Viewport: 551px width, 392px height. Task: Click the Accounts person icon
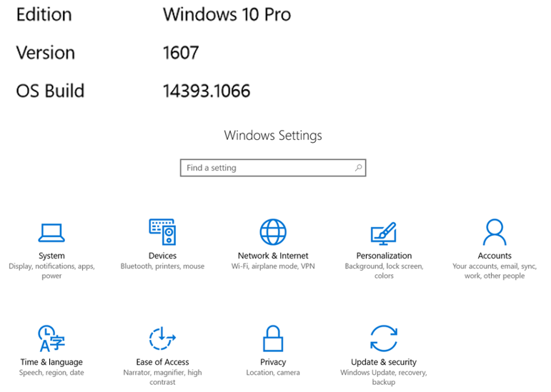(x=495, y=232)
